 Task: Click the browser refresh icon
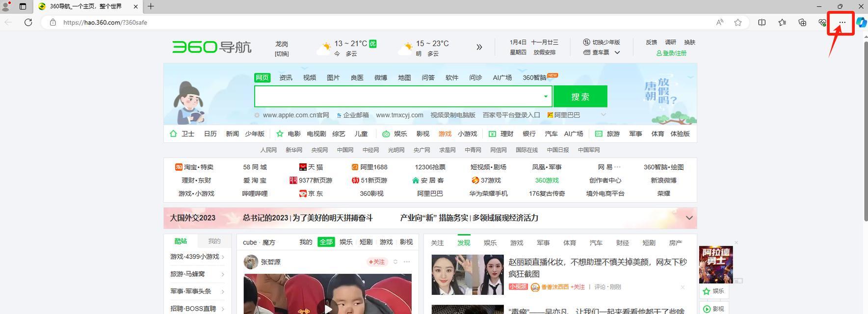click(28, 22)
